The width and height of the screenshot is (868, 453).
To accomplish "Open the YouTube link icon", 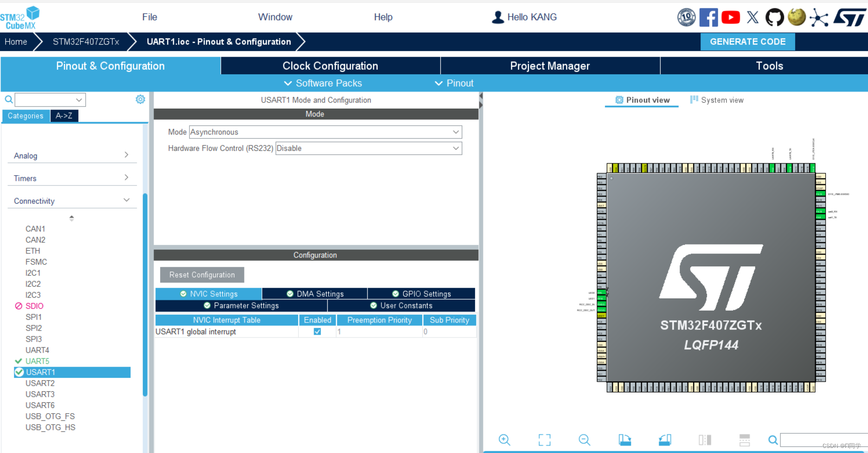I will pos(731,18).
